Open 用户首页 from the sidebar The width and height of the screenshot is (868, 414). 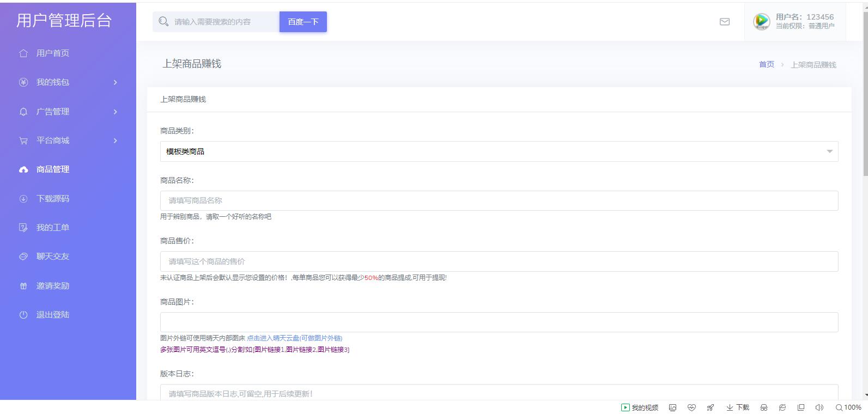pyautogui.click(x=52, y=53)
